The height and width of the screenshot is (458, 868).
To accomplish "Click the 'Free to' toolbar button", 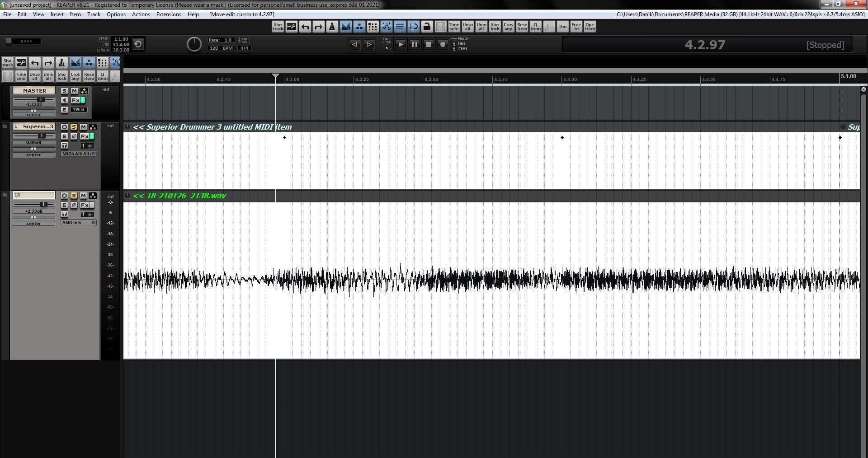I will click(576, 27).
